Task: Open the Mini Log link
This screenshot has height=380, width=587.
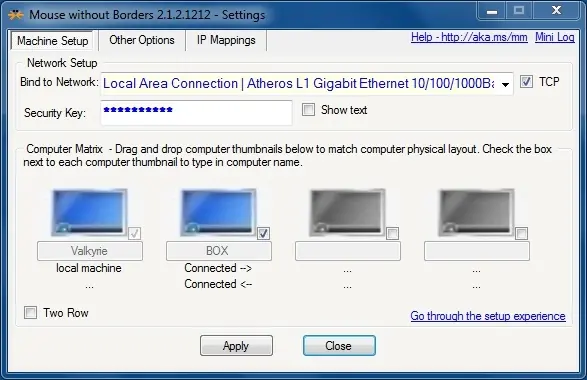Action: (554, 37)
